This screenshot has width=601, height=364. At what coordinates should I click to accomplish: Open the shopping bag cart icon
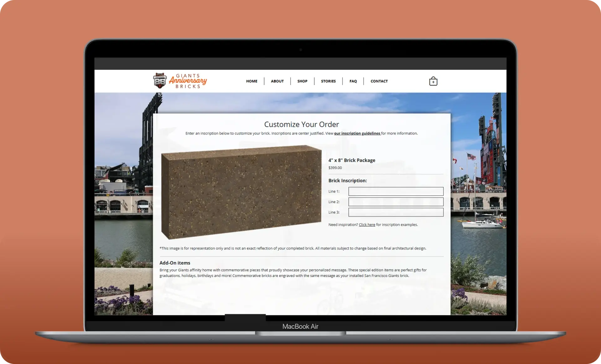(433, 81)
